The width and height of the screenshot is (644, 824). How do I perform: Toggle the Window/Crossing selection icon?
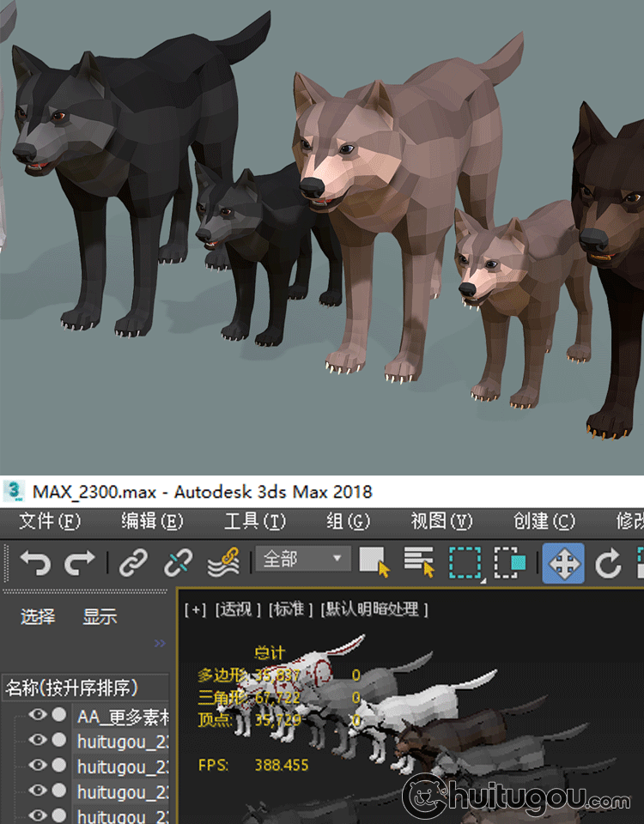pyautogui.click(x=510, y=563)
